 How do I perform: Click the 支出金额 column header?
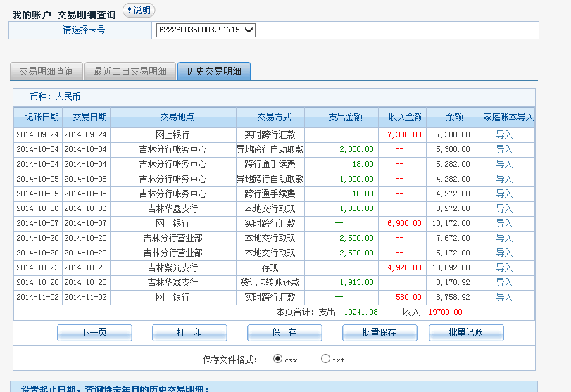[345, 118]
